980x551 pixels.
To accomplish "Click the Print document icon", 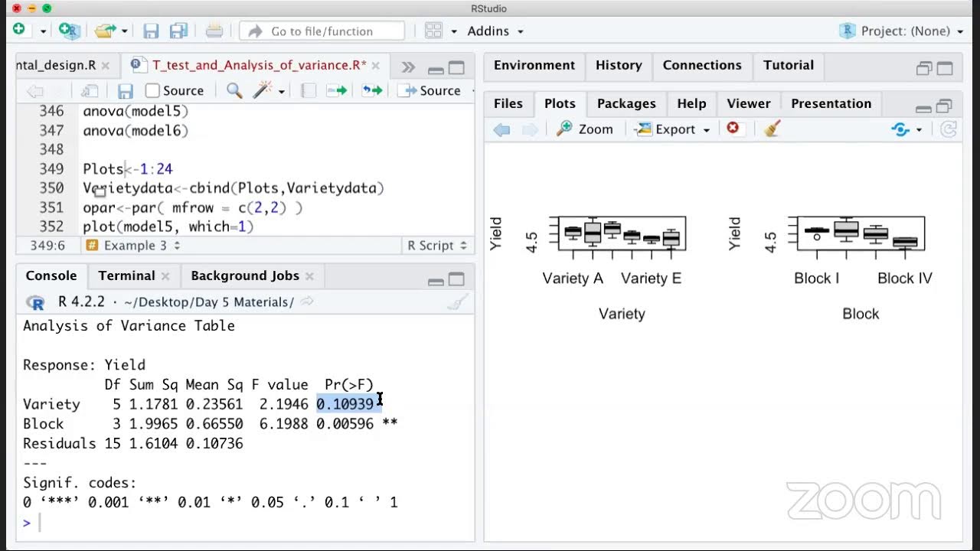I will coord(214,31).
